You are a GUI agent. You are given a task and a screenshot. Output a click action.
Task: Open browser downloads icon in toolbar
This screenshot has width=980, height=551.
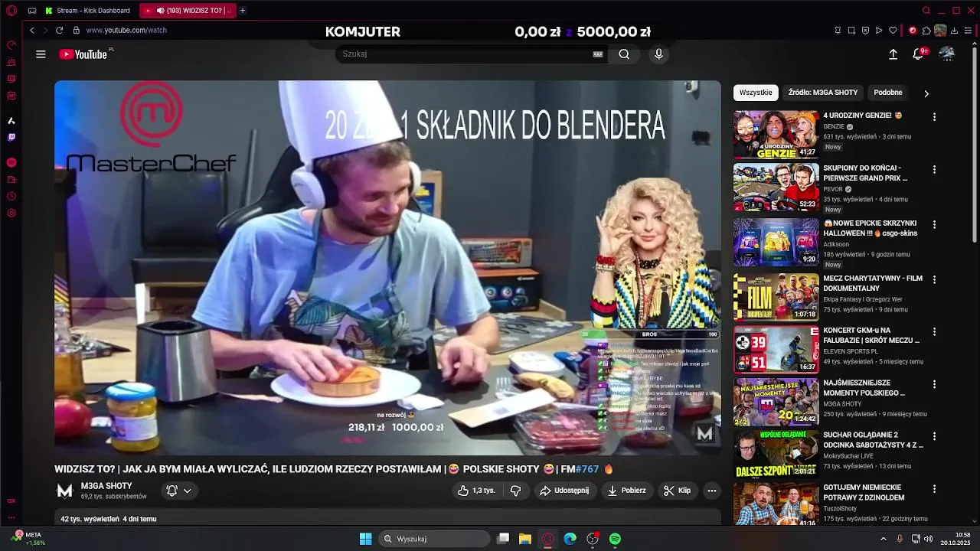coord(955,31)
